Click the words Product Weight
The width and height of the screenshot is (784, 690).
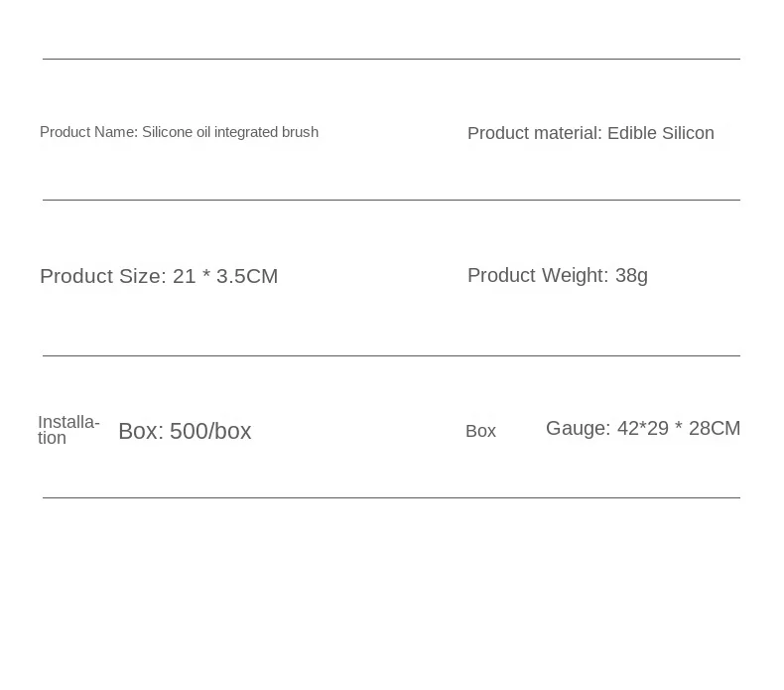(x=538, y=276)
